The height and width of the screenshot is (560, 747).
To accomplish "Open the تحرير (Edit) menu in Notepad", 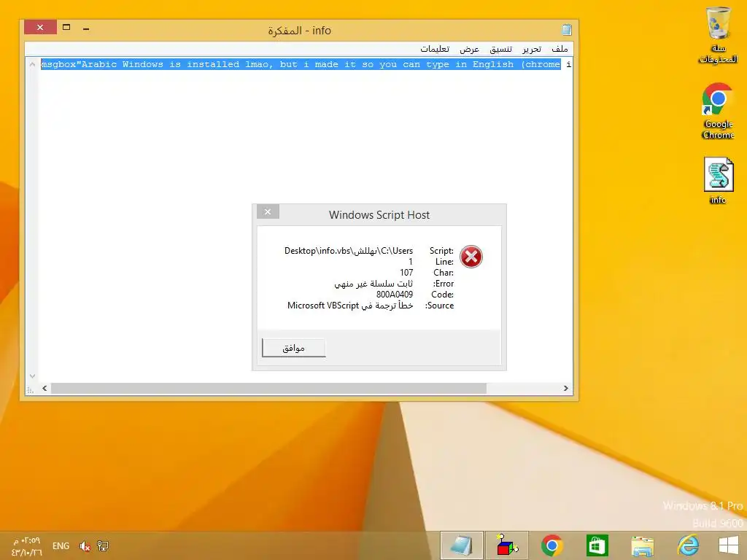I will click(532, 49).
